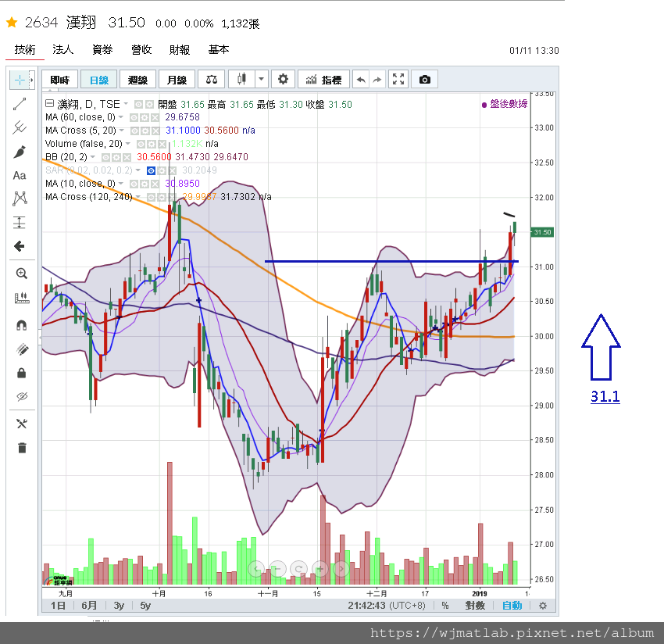
Task: Expand the chart style dropdown arrow
Action: 261,79
